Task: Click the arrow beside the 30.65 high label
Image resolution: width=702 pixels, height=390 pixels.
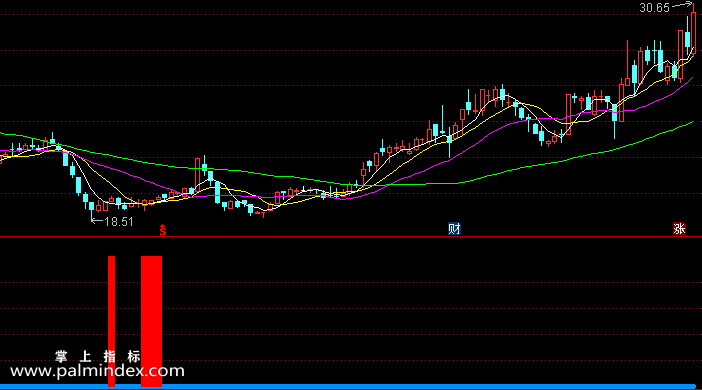Action: click(x=682, y=5)
